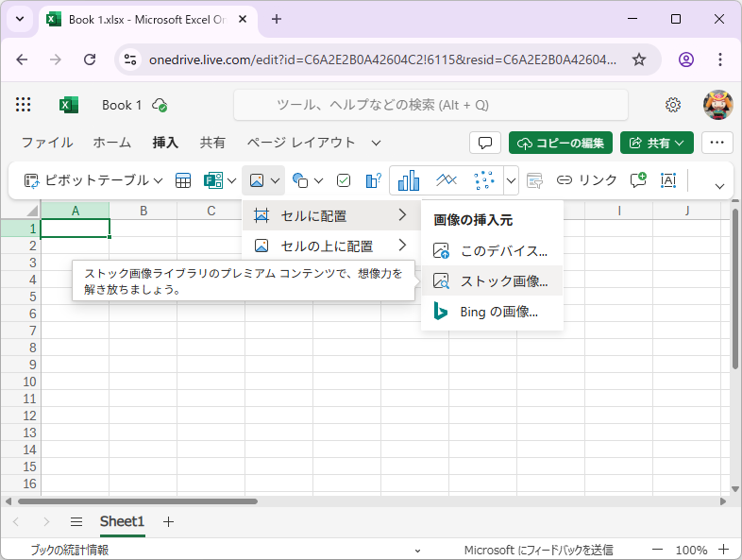Select column B header

(143, 211)
